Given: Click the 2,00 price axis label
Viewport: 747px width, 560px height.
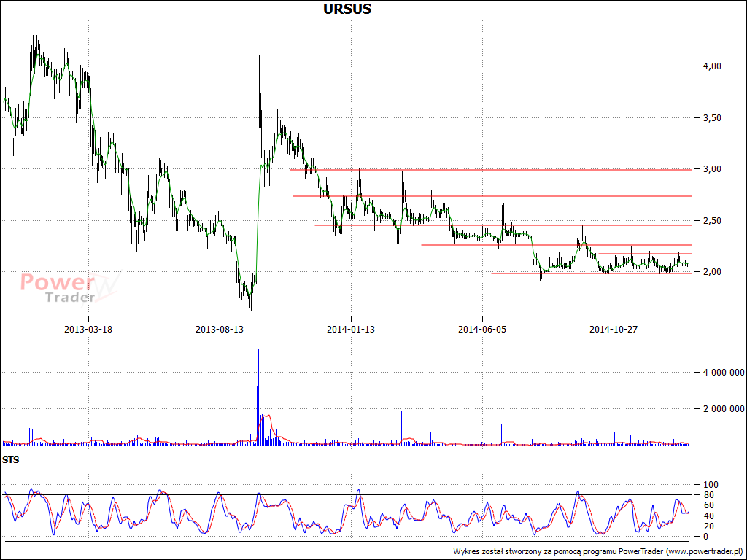Looking at the screenshot, I should 712,271.
